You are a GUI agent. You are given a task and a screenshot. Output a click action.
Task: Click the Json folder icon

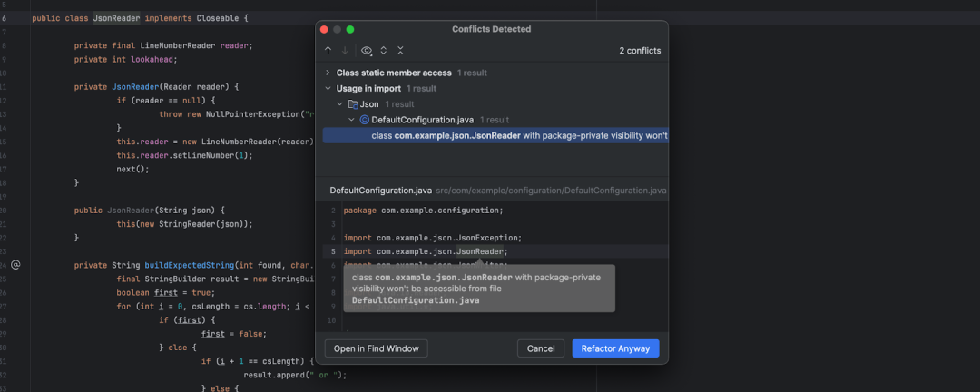point(353,104)
